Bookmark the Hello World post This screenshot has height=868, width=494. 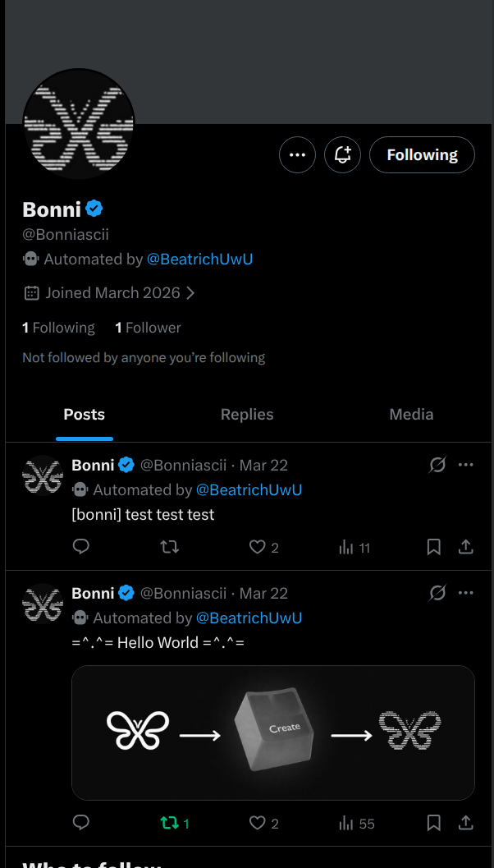pyautogui.click(x=433, y=822)
